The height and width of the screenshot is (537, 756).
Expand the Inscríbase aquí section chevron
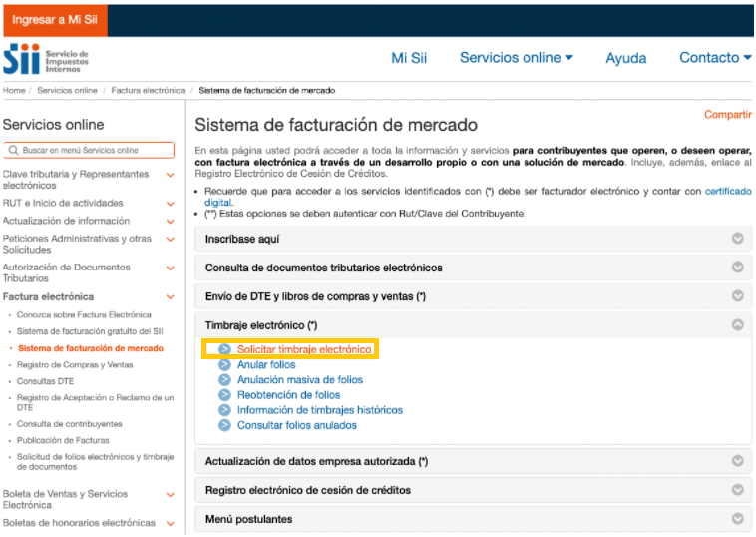737,239
